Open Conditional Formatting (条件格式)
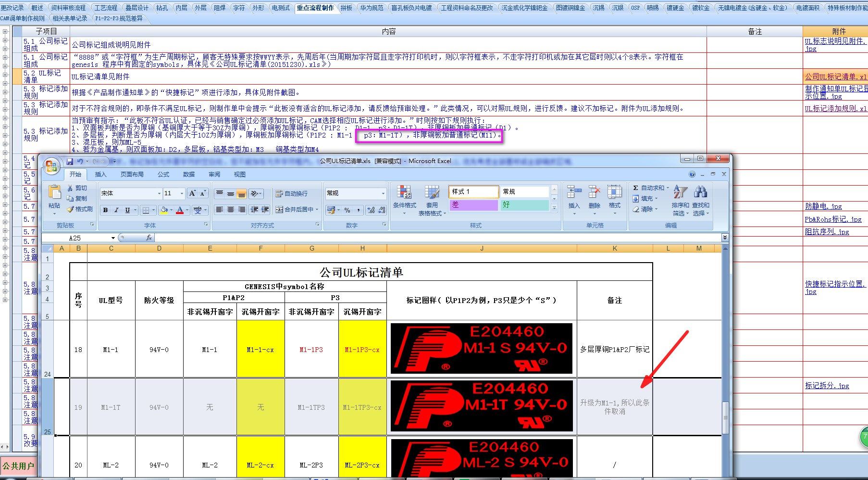The width and height of the screenshot is (868, 480). (404, 200)
